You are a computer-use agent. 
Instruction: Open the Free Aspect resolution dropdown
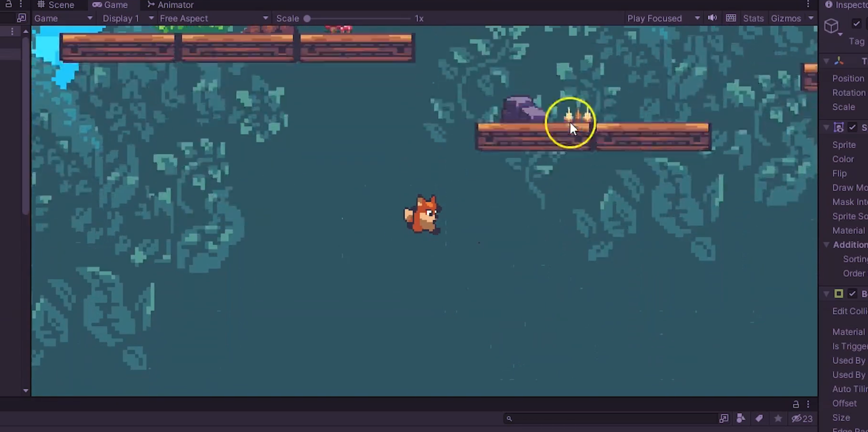214,18
